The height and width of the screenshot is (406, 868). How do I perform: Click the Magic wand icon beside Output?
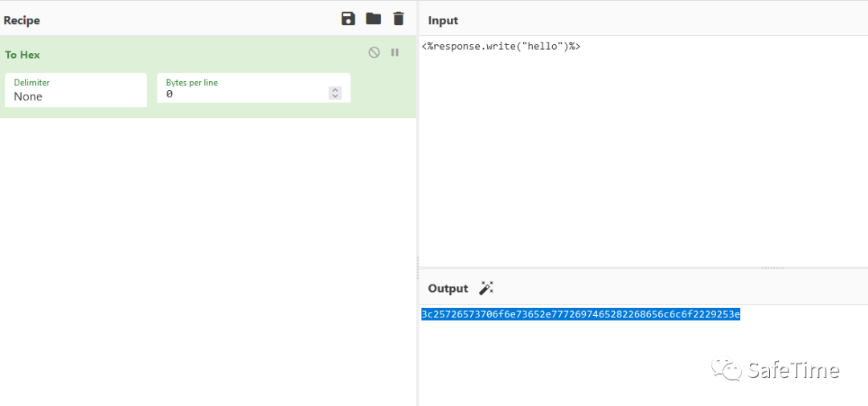point(485,288)
